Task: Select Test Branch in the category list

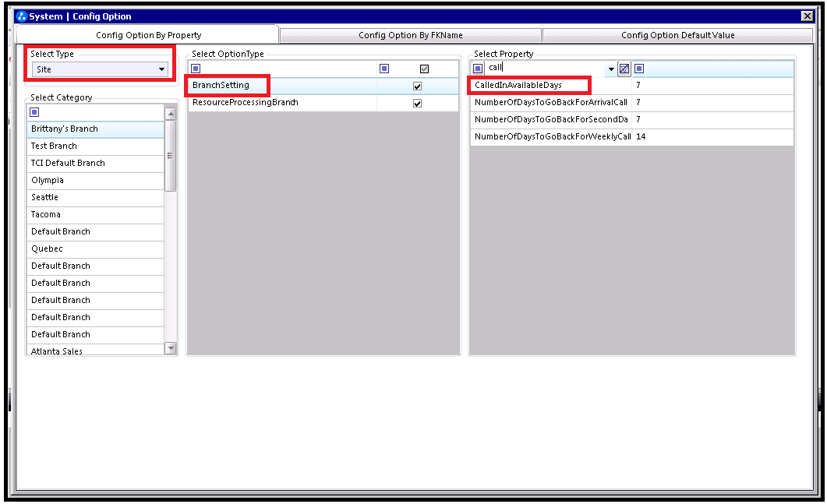Action: click(x=95, y=146)
